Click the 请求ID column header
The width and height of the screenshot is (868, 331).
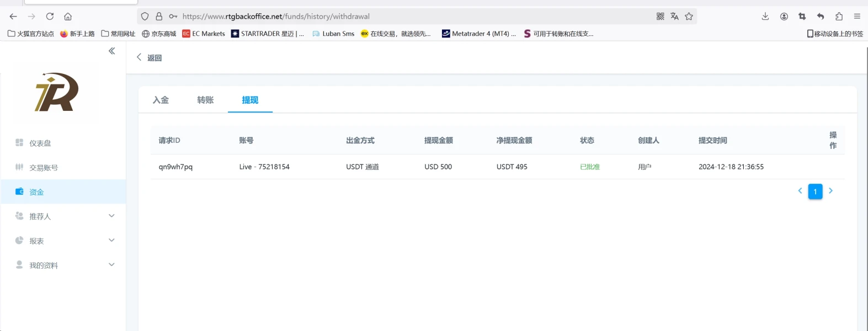169,140
